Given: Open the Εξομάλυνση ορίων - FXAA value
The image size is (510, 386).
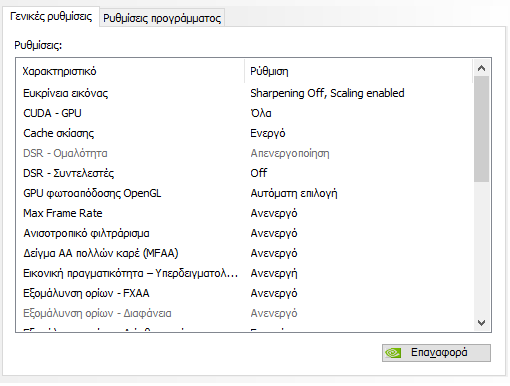Looking at the screenshot, I should point(274,293).
